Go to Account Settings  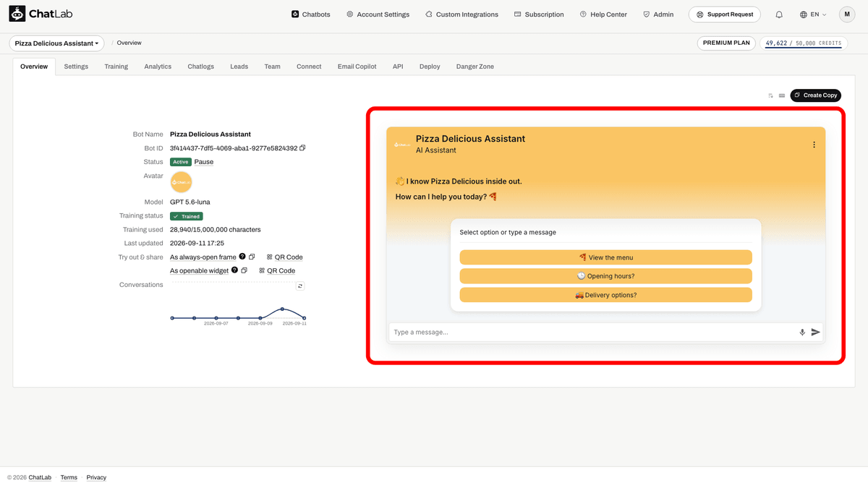(x=378, y=14)
